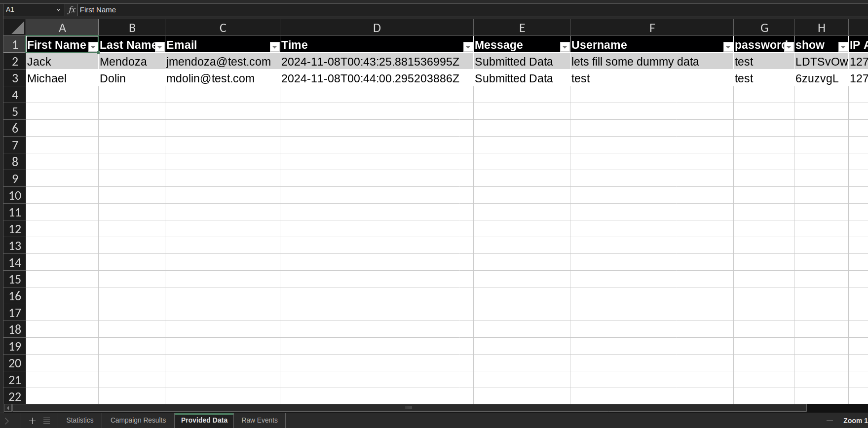Screen dimensions: 868x428
Task: Click the zoom out minus button
Action: [x=830, y=421]
